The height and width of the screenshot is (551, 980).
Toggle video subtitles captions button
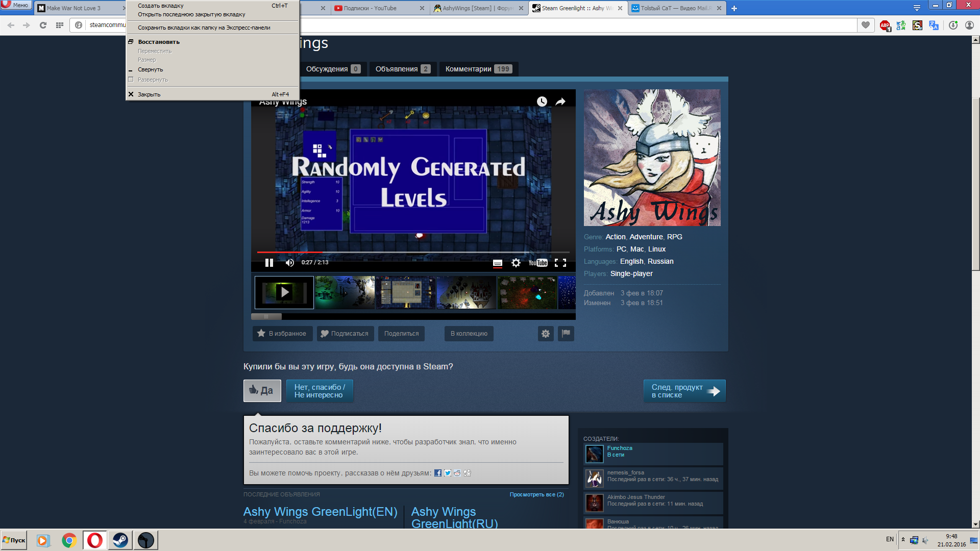[x=498, y=263]
